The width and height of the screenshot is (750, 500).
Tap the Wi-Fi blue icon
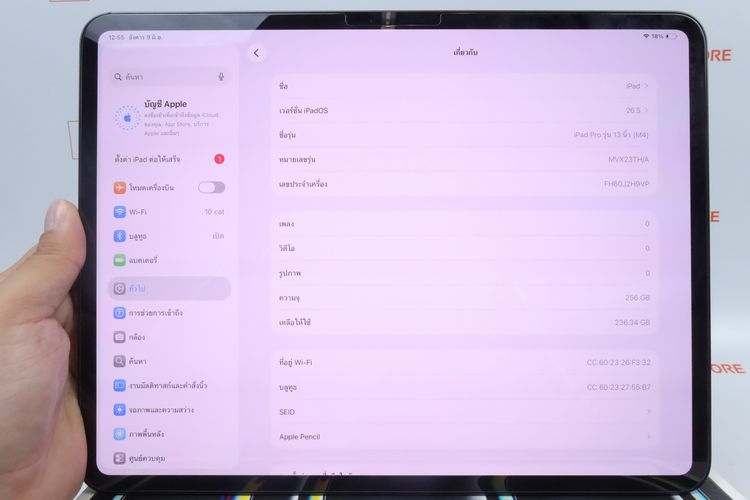coord(120,211)
